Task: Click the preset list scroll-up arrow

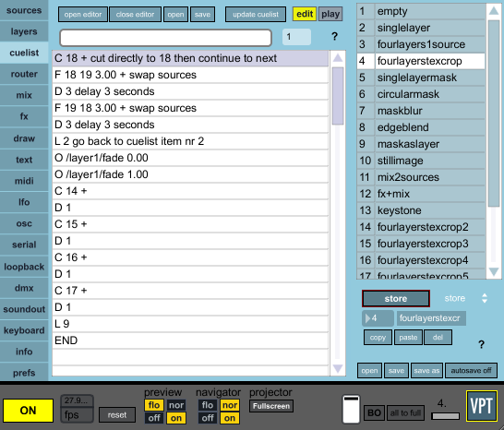Action: pos(494,11)
